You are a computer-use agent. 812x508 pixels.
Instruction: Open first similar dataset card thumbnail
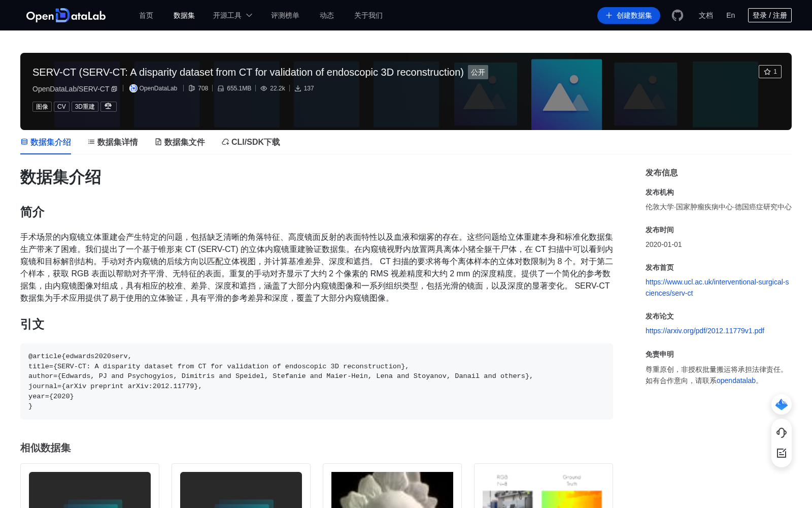point(90,490)
